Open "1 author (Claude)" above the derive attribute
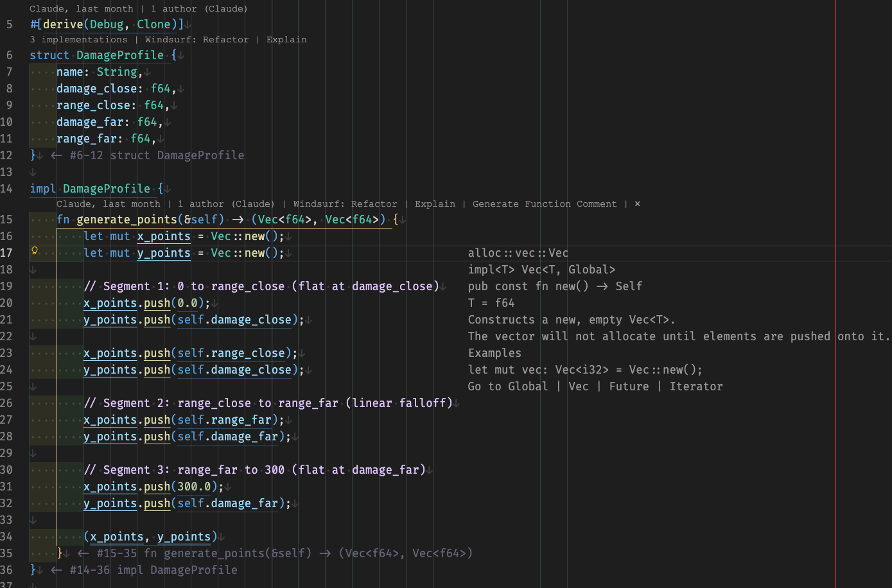The image size is (892, 588). (x=199, y=9)
